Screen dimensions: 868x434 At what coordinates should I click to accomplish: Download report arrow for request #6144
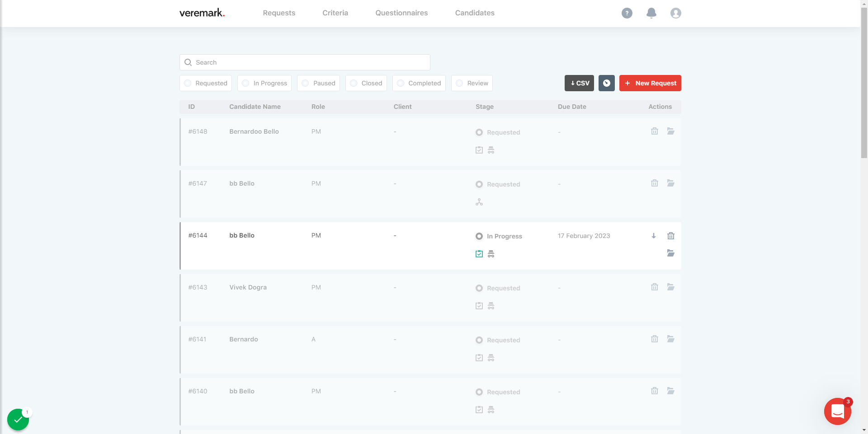(653, 236)
